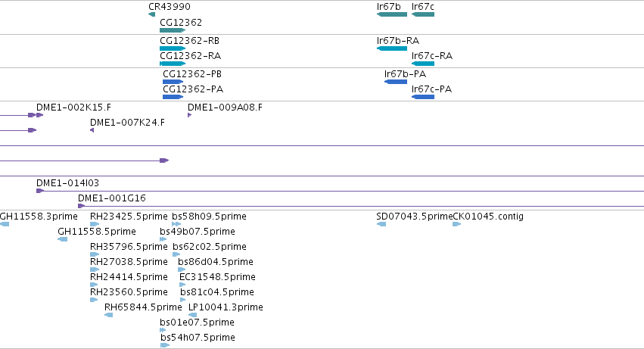Click the CG12362-PB protein bar

coord(173,82)
